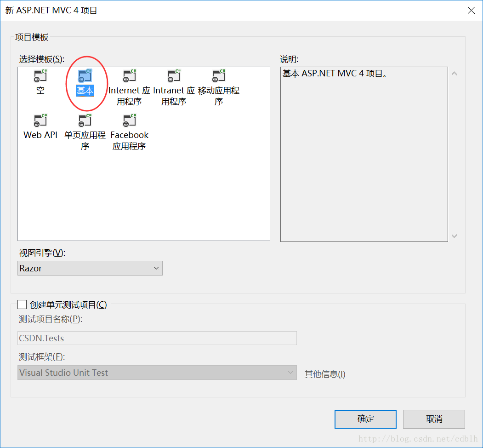Select the 基本 (Basic) template icon
The height and width of the screenshot is (448, 483).
85,76
